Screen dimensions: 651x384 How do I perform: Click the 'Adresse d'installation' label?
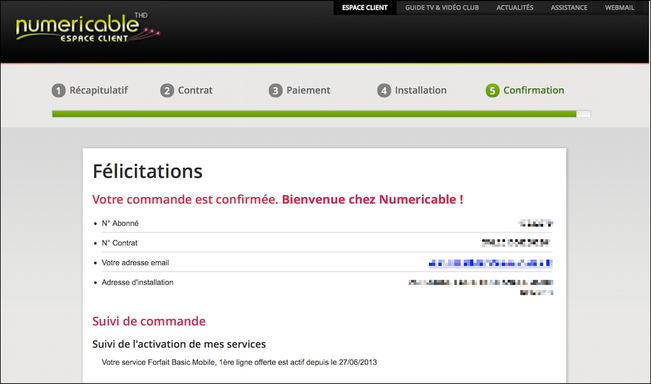click(137, 282)
